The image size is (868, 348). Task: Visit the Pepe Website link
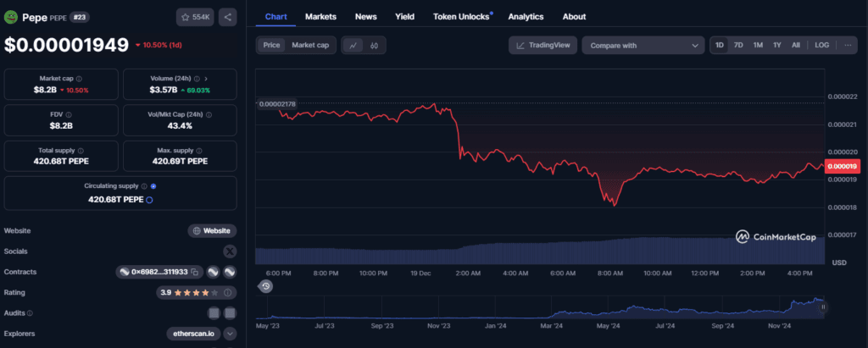(x=212, y=230)
